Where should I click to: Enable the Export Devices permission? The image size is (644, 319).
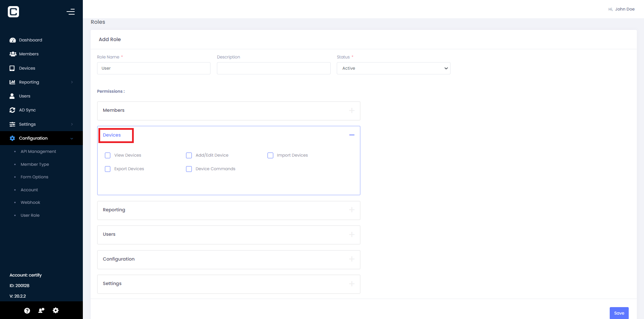(108, 169)
